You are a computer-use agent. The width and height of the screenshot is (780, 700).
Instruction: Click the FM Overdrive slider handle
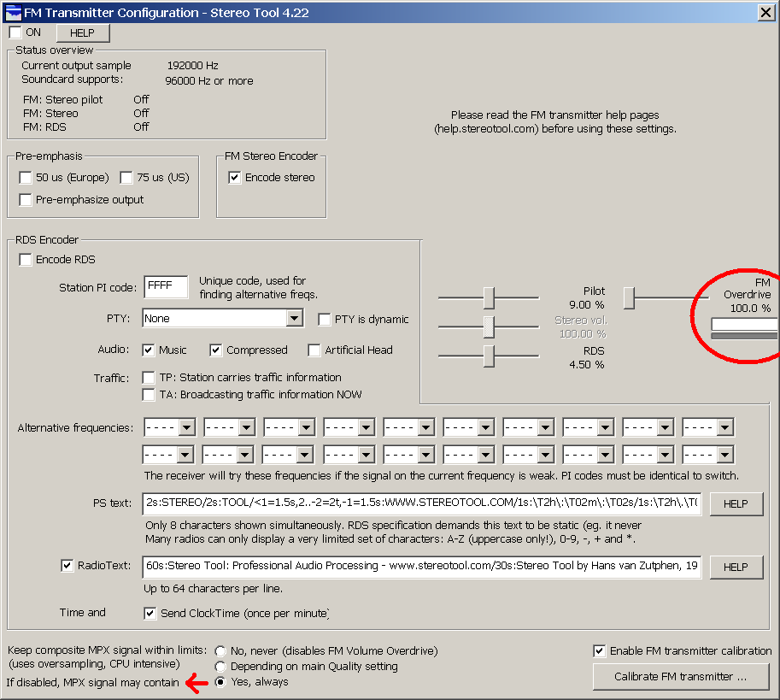(x=629, y=297)
